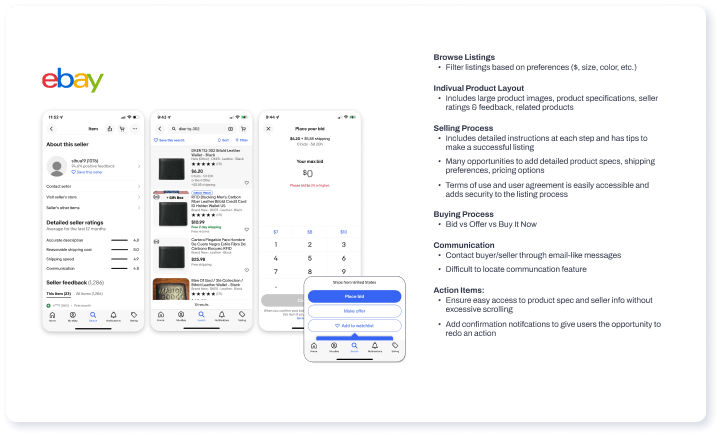Viewport: 720px width, 436px height.
Task: Tap Notifications bell in the overlay card's bar
Action: click(x=375, y=347)
